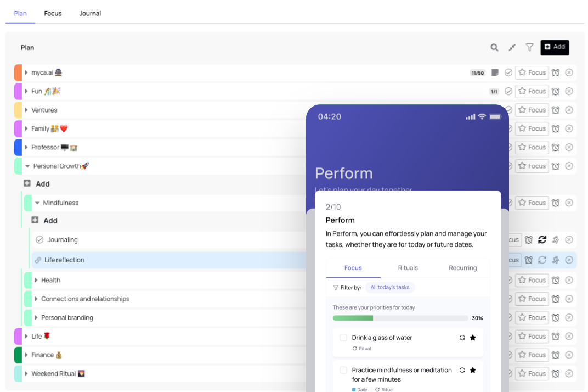Image resolution: width=588 pixels, height=392 pixels.
Task: Remove the Fun row with its X icon
Action: click(x=569, y=91)
